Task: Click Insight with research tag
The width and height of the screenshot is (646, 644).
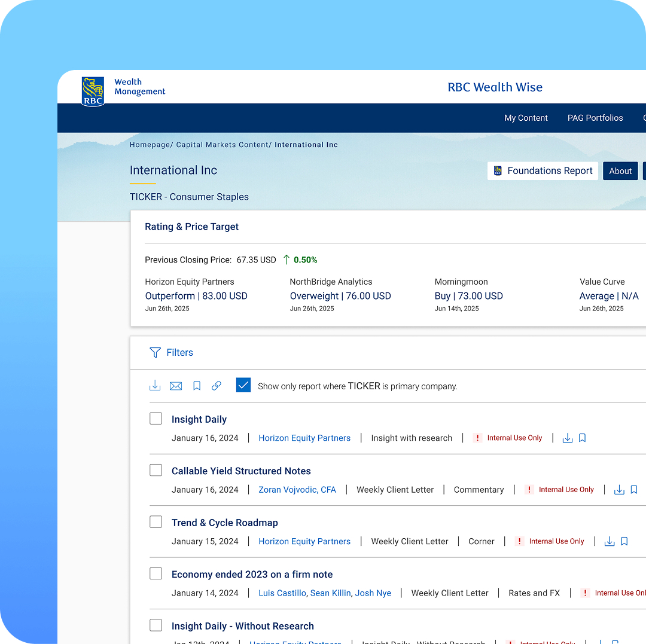Action: tap(412, 438)
